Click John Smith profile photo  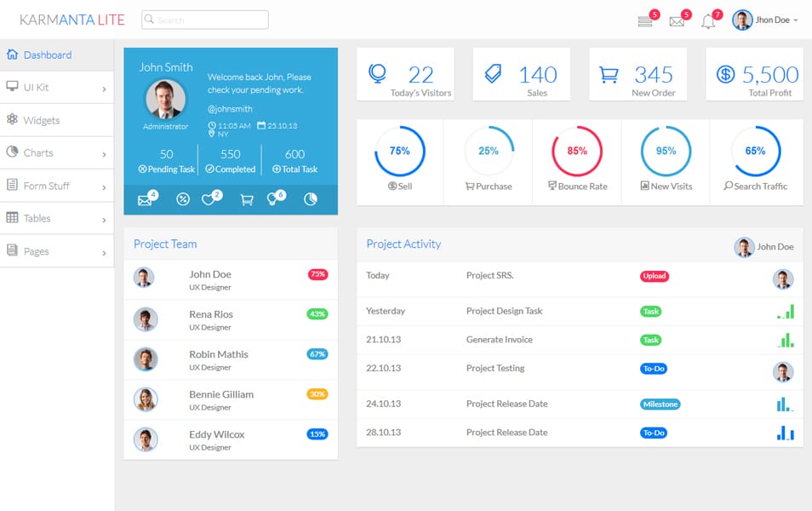tap(166, 100)
